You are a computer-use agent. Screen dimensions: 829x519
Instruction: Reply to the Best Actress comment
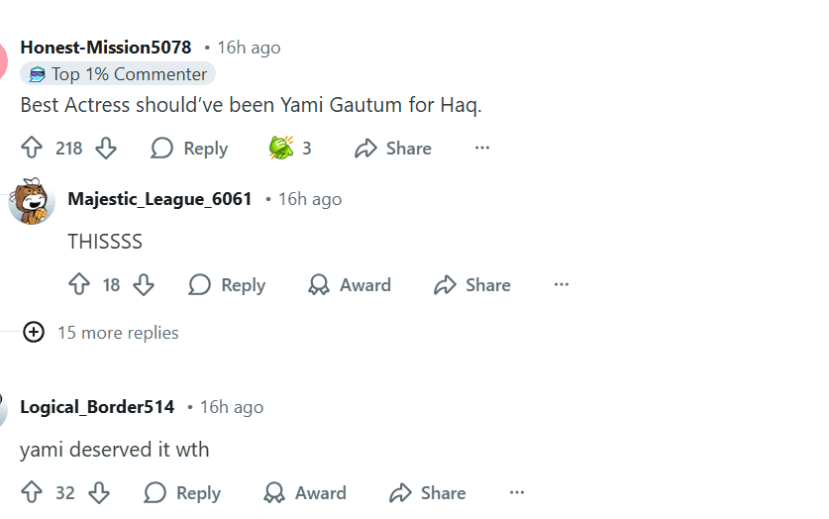(x=189, y=148)
